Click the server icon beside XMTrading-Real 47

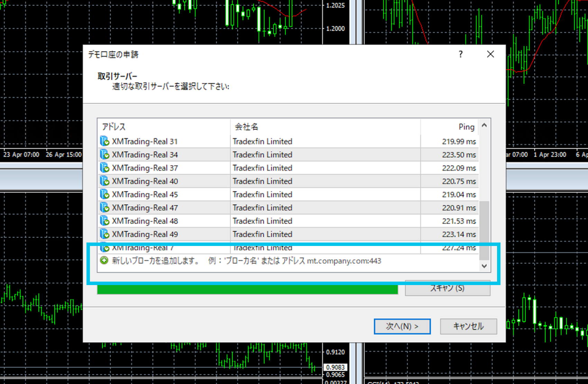click(104, 208)
